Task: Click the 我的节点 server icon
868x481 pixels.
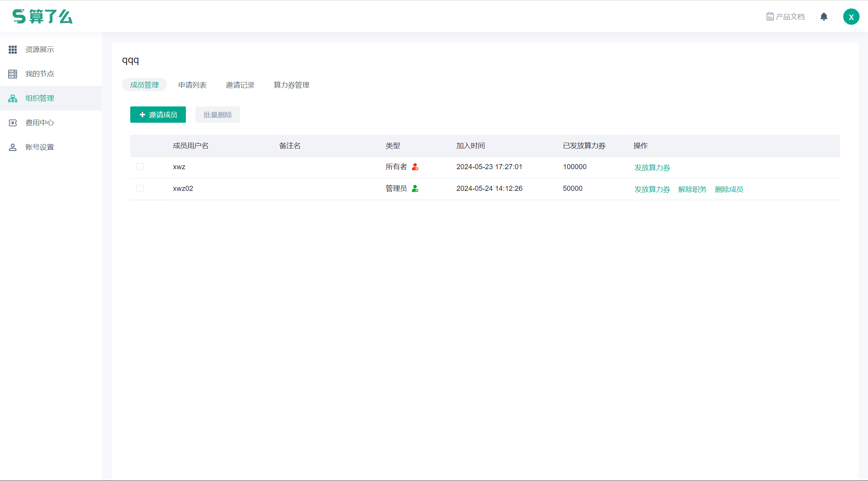Action: click(13, 74)
